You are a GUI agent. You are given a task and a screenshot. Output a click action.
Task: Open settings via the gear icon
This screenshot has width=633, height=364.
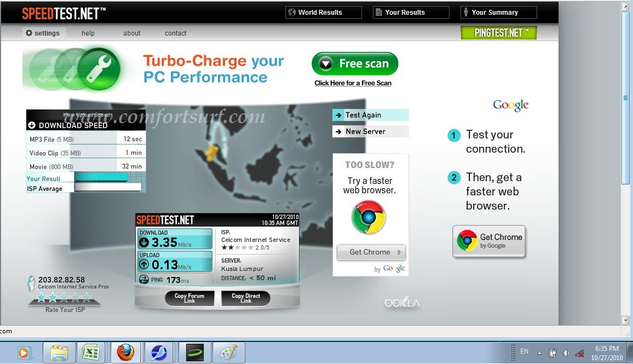click(30, 33)
